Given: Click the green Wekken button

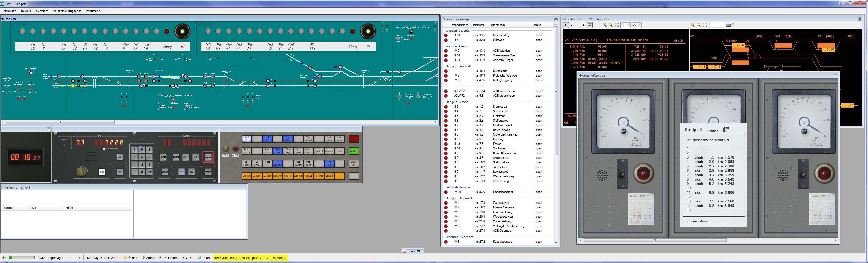Looking at the screenshot, I should pos(354,151).
